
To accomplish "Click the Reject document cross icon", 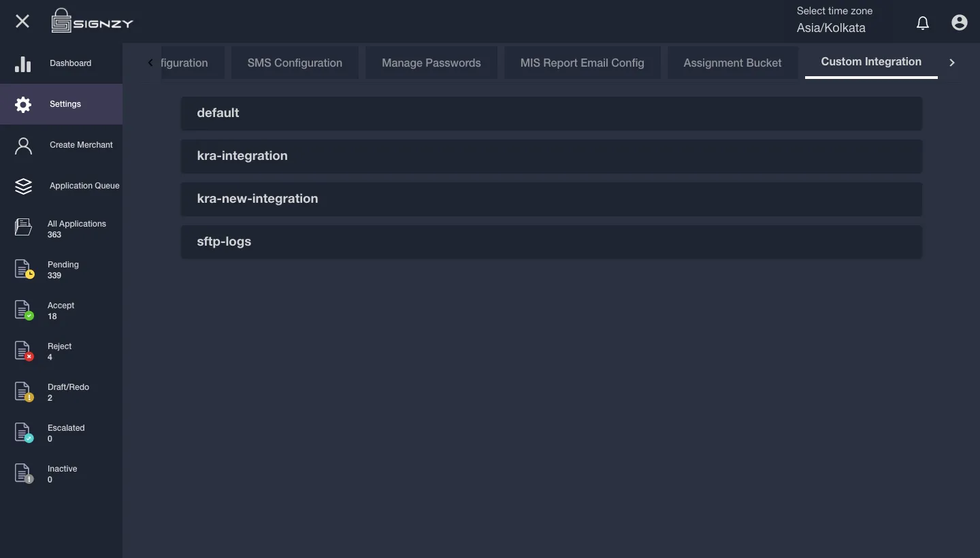I will click(x=24, y=350).
